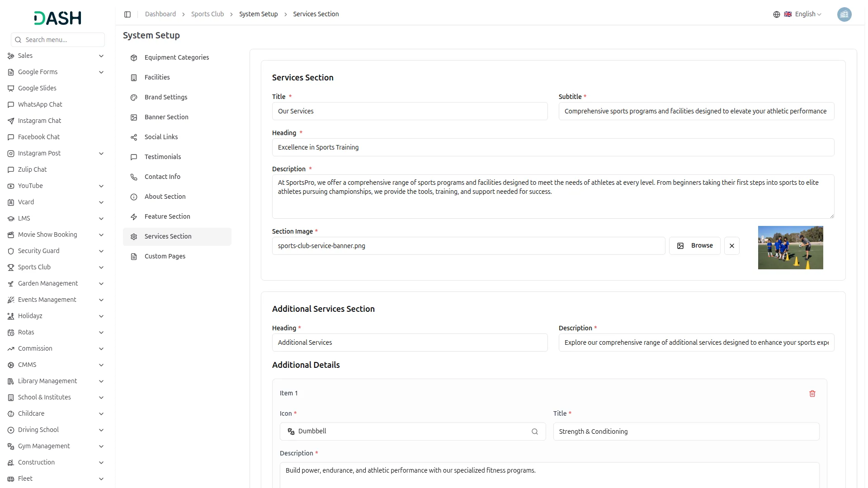Screen dimensions: 868x488
Task: Click the Search menu input field
Action: [58, 40]
